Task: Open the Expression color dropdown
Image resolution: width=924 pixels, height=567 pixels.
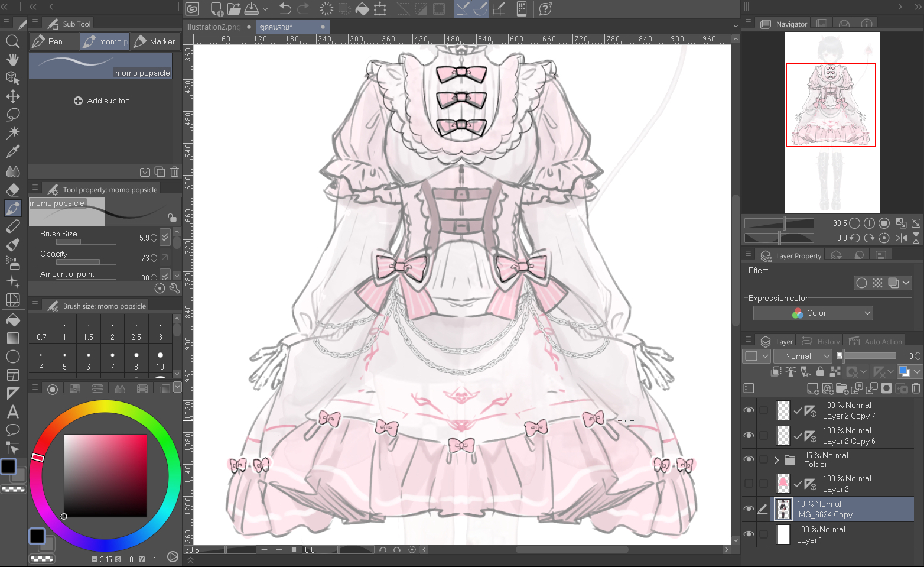Action: pos(813,313)
